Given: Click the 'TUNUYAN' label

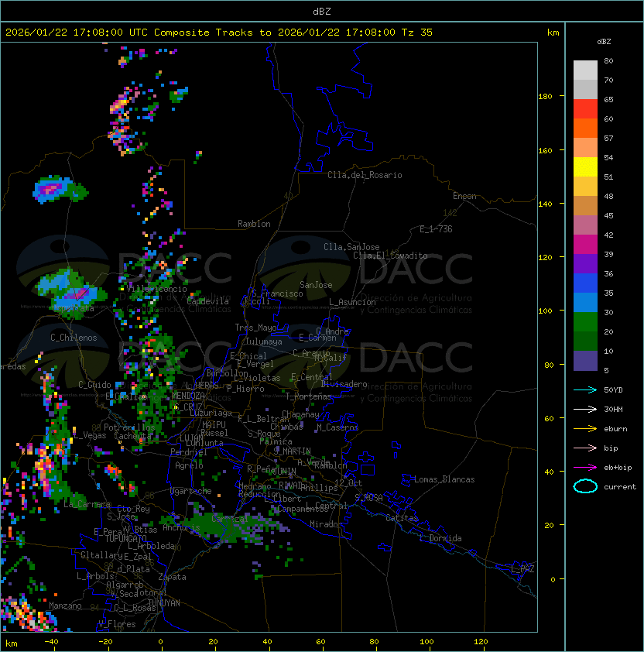Looking at the screenshot, I should pyautogui.click(x=164, y=603).
